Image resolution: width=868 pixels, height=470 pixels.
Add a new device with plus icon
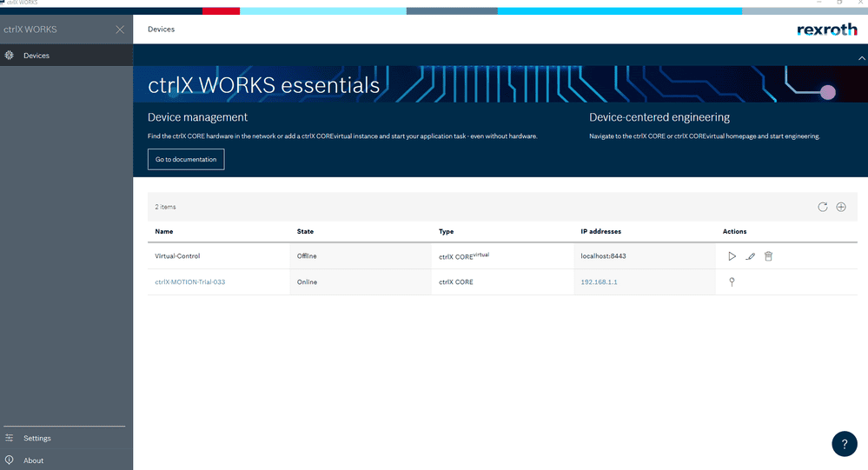pos(841,207)
